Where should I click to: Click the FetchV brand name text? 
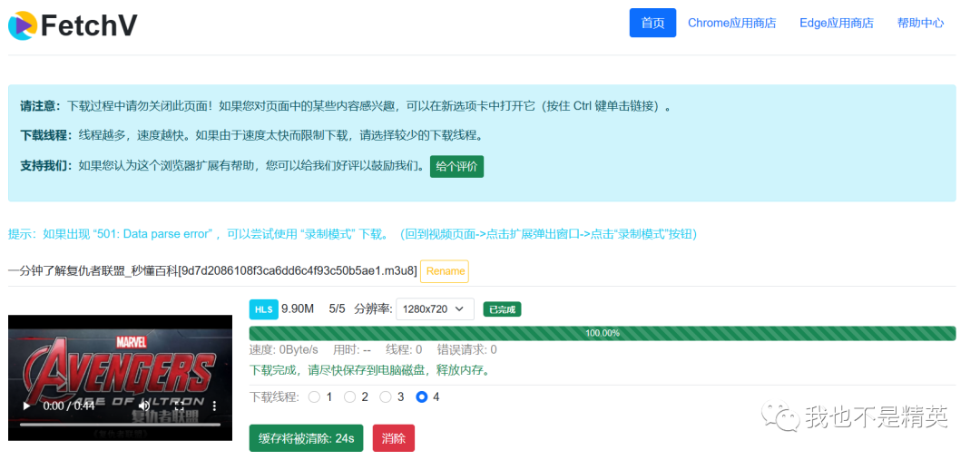89,25
